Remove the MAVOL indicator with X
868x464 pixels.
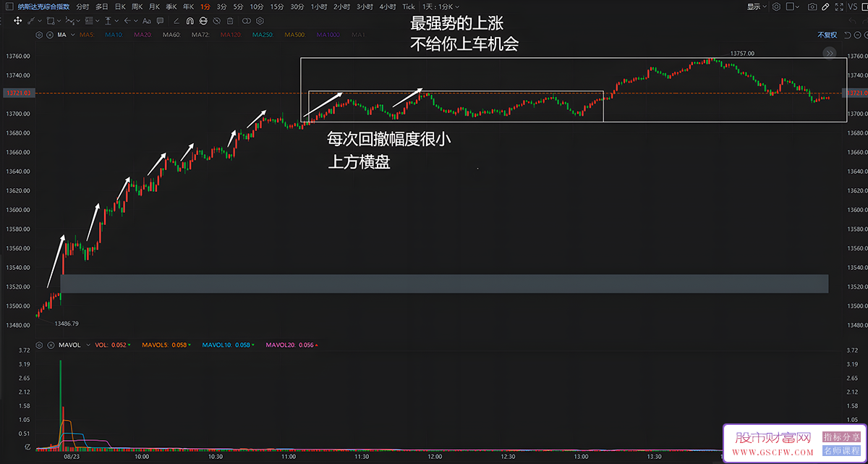(x=50, y=345)
